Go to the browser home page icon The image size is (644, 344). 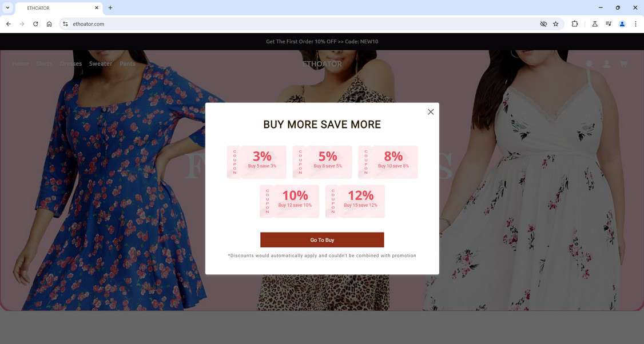[49, 24]
